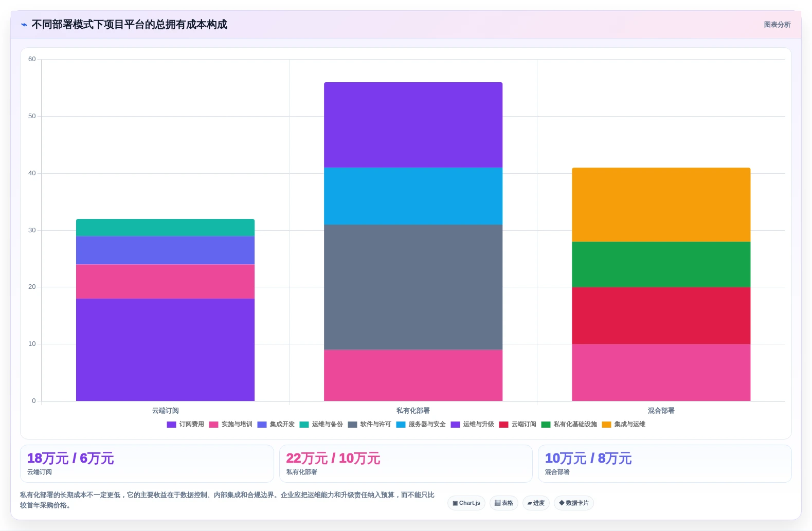Screen dimensions: 812x531
Task: Toggle 运维与备份 legend entry
Action: (321, 425)
